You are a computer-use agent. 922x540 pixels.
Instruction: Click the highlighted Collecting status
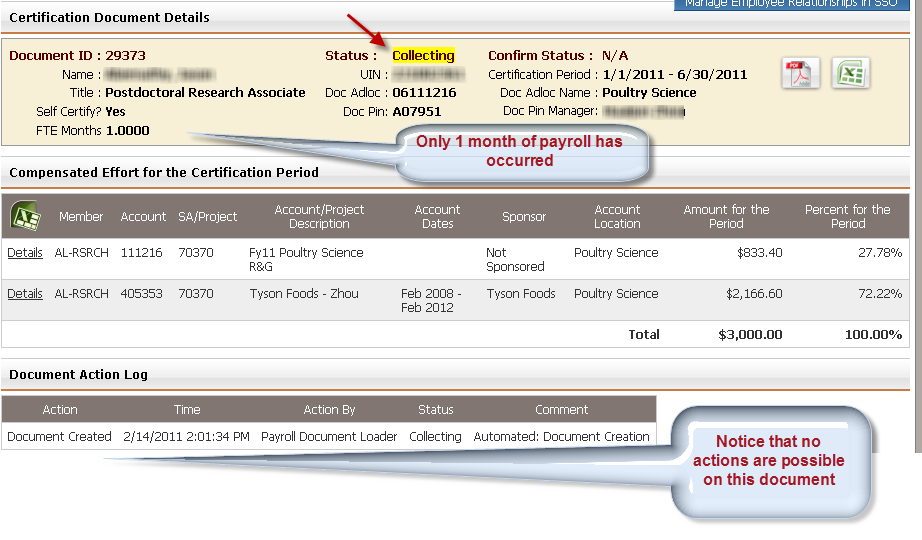(x=423, y=56)
